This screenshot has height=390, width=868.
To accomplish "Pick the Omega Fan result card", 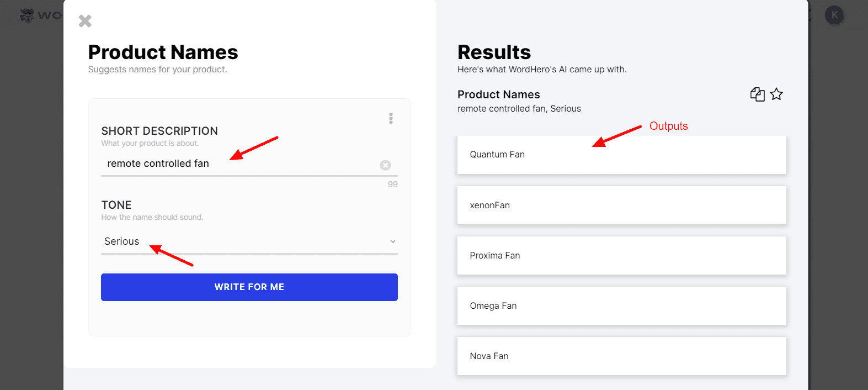I will coord(622,305).
